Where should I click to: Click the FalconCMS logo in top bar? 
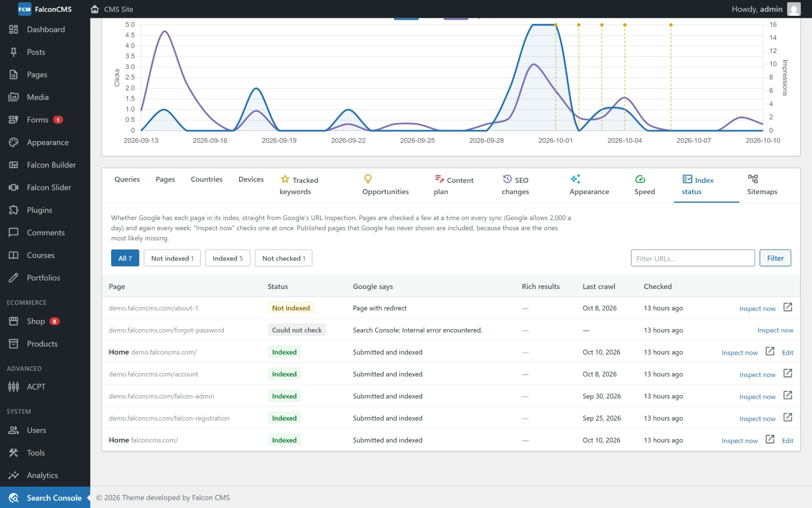pyautogui.click(x=45, y=9)
